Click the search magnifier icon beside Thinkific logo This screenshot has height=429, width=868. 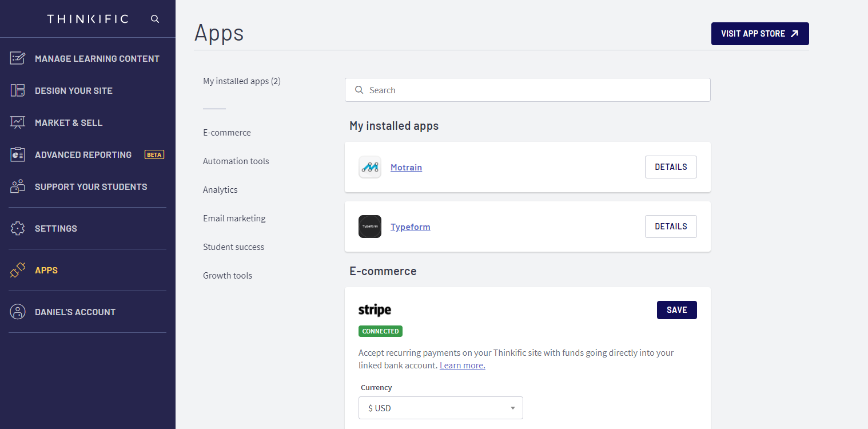tap(155, 19)
